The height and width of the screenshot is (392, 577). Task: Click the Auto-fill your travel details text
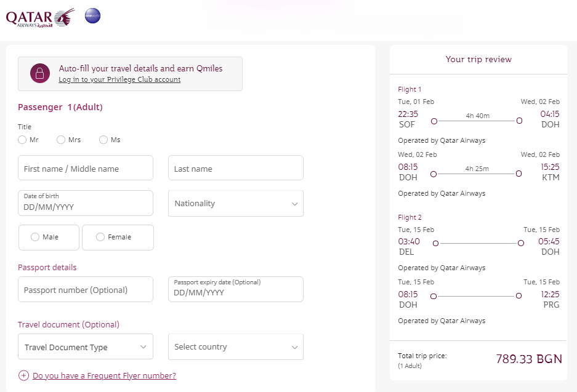pos(140,68)
